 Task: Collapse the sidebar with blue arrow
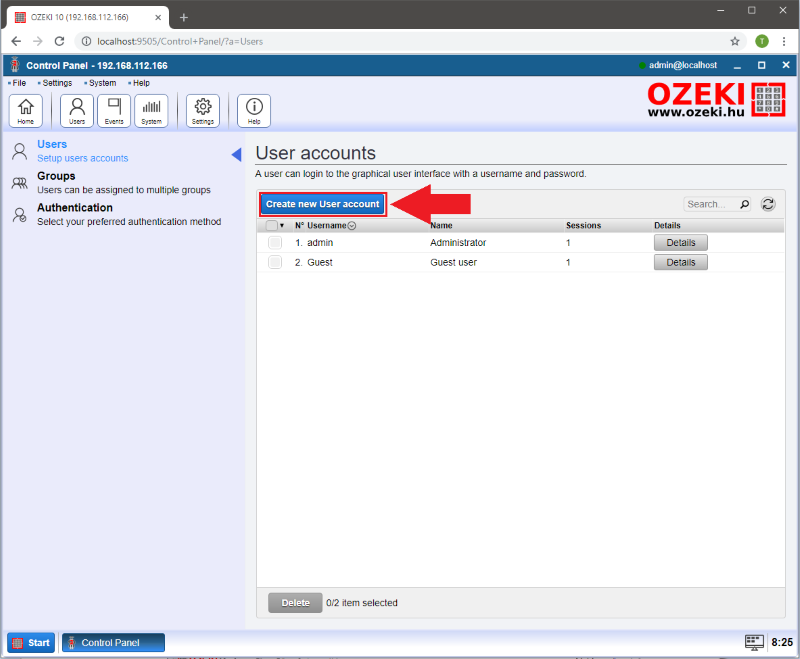(x=236, y=154)
